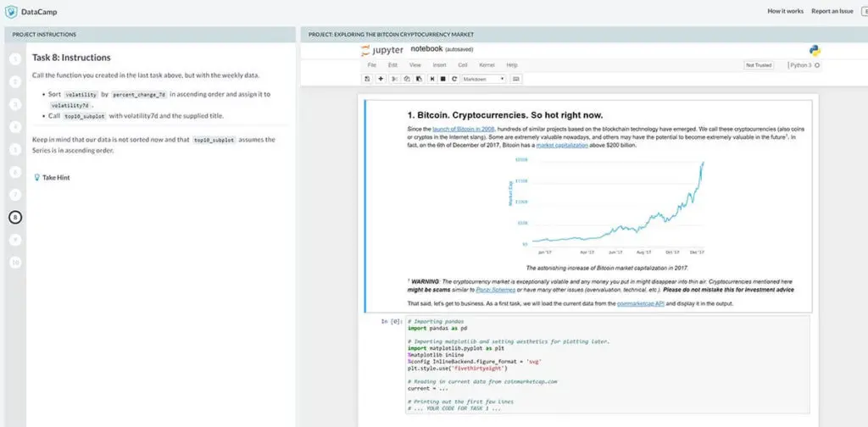Cut selected cells with scissors icon
The image size is (868, 427).
coord(395,79)
